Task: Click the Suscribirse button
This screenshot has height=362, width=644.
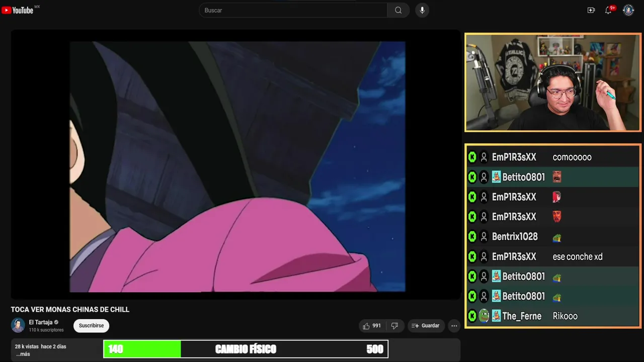Action: [91, 325]
